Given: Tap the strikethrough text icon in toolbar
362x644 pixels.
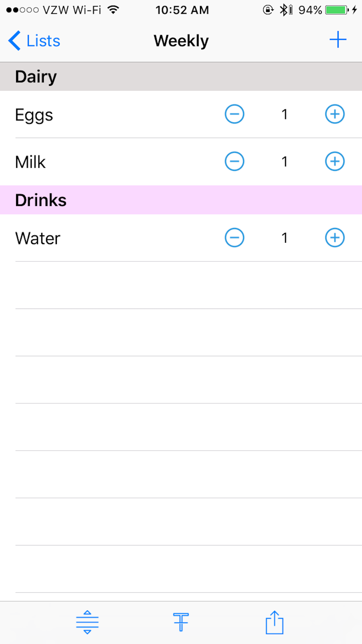Looking at the screenshot, I should click(x=181, y=622).
